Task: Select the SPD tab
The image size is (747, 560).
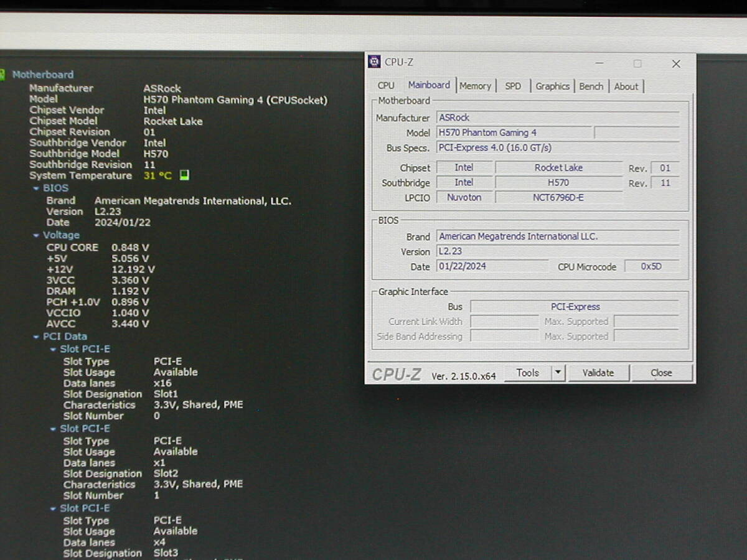Action: 513,86
